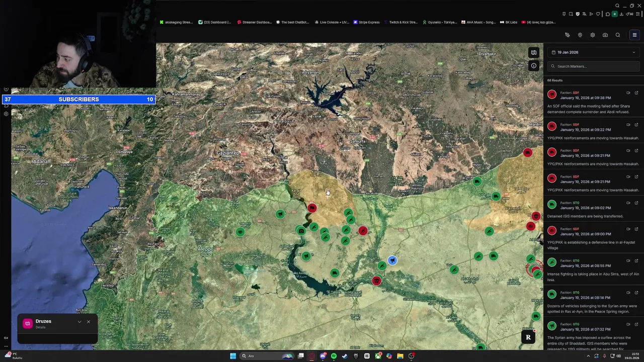644x362 pixels.
Task: Click the green faction icon of 08:14 PM entry
Action: coord(552,294)
